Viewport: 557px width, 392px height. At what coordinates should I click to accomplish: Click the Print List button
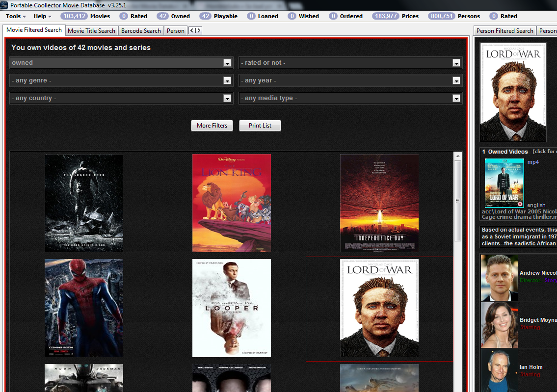coord(260,126)
